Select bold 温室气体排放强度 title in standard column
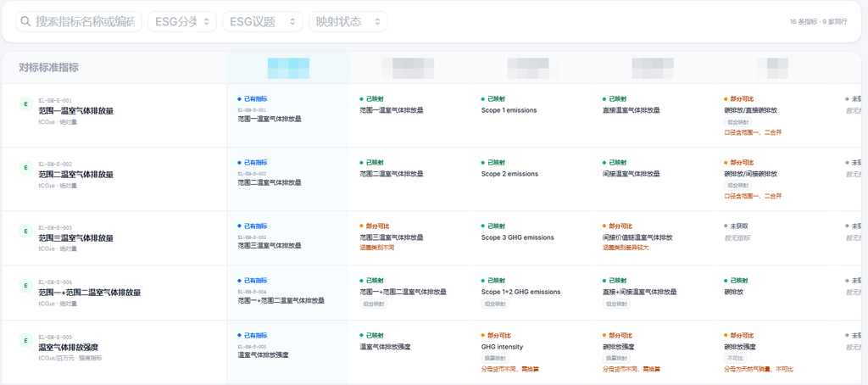 pyautogui.click(x=68, y=348)
